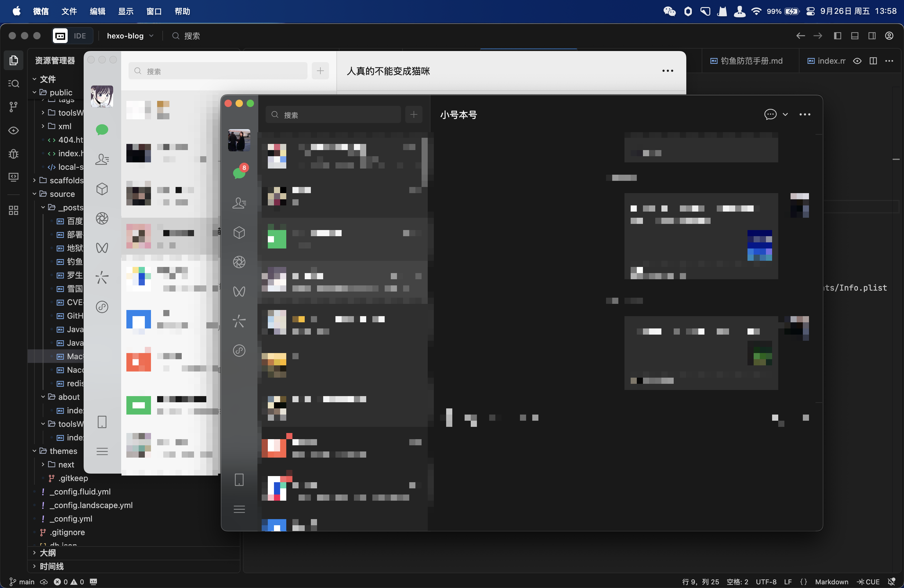Open the favorites cube icon in dark WeChat
Image resolution: width=904 pixels, height=588 pixels.
click(x=239, y=232)
